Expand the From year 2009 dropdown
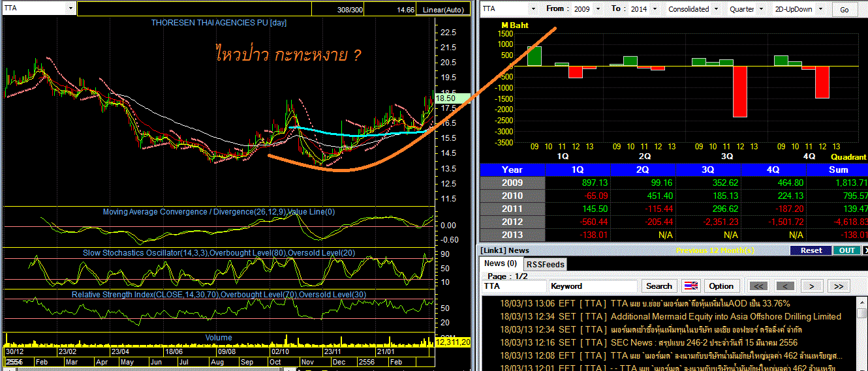 pyautogui.click(x=598, y=9)
